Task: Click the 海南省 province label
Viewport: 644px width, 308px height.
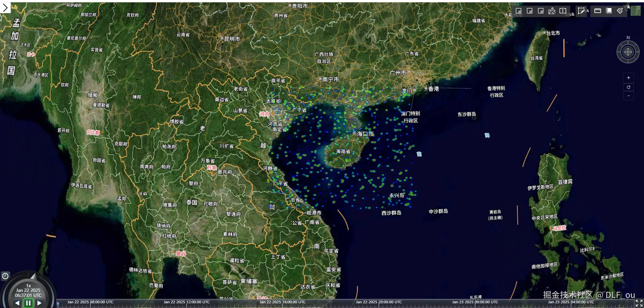Action: point(343,152)
